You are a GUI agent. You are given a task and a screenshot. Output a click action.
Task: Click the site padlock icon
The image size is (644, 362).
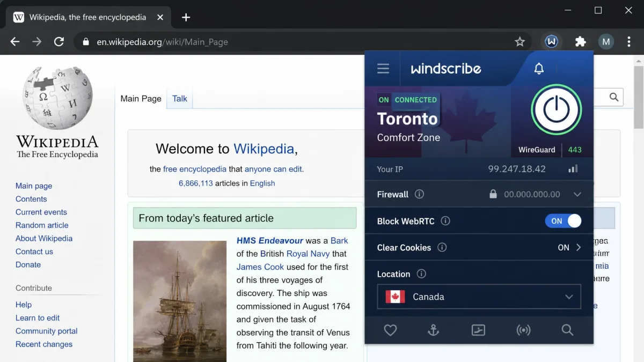(85, 41)
